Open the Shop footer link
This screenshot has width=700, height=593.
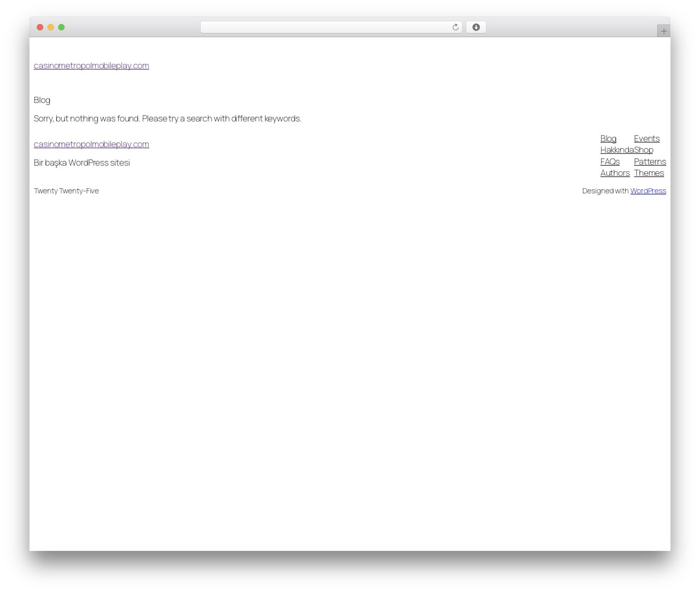(644, 150)
